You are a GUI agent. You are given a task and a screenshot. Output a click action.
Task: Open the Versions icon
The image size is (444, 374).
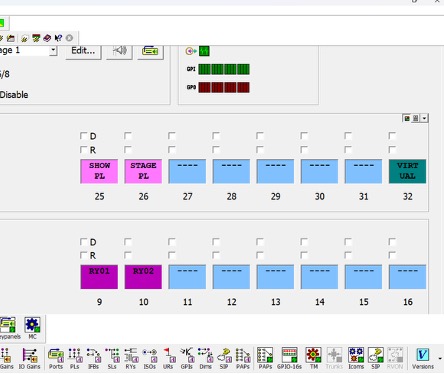[x=423, y=358]
